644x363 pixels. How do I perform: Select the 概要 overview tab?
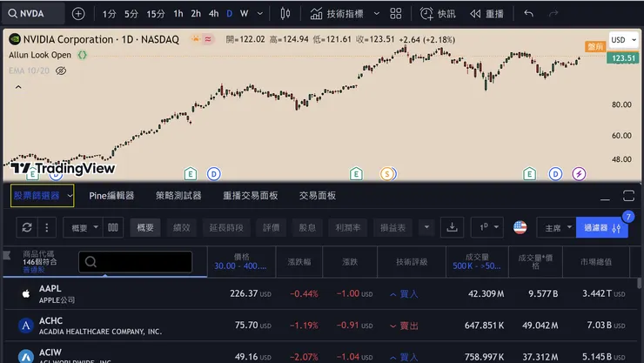coord(145,227)
